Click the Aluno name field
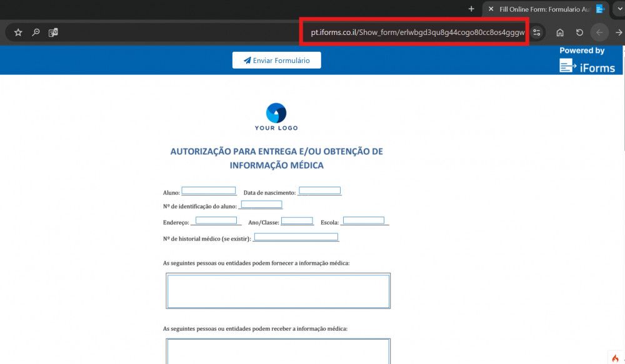Image resolution: width=625 pixels, height=364 pixels. pyautogui.click(x=209, y=191)
